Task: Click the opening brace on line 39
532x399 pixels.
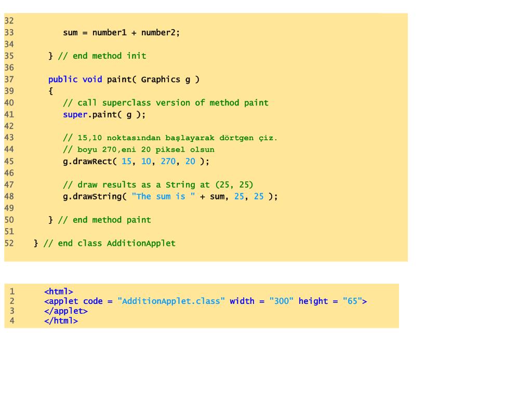Action: pyautogui.click(x=50, y=91)
